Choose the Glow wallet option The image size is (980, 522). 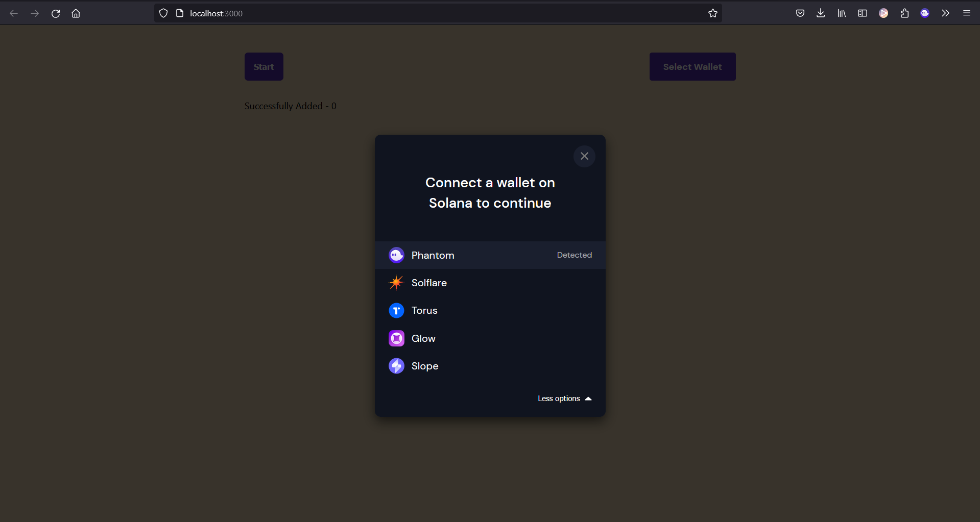[x=490, y=338]
